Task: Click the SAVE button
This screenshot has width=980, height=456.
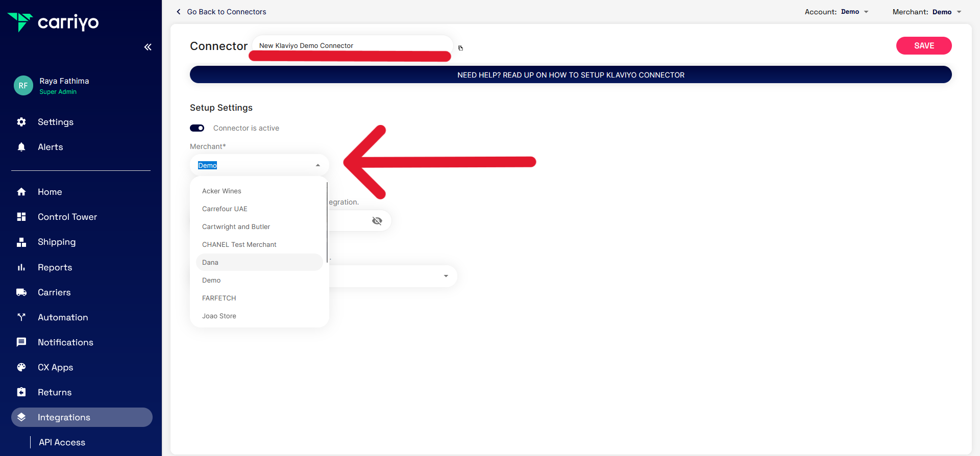Action: coord(924,45)
